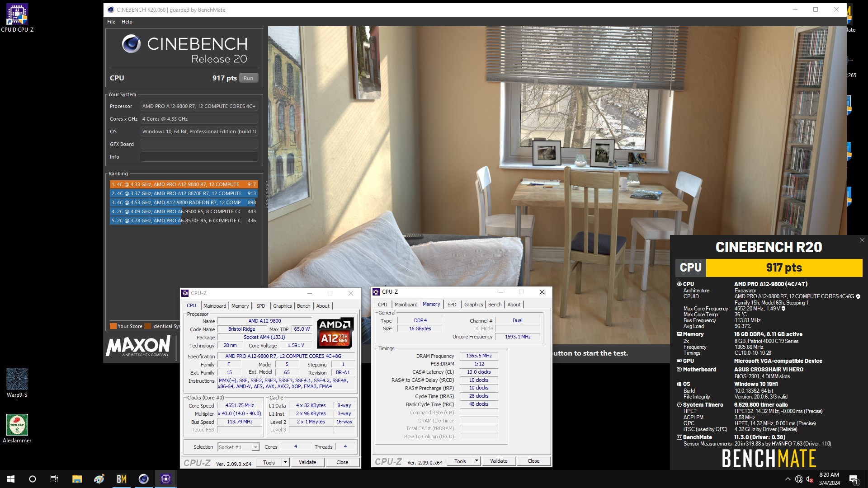
Task: Open Warp9-S desktop icon
Action: point(17,383)
